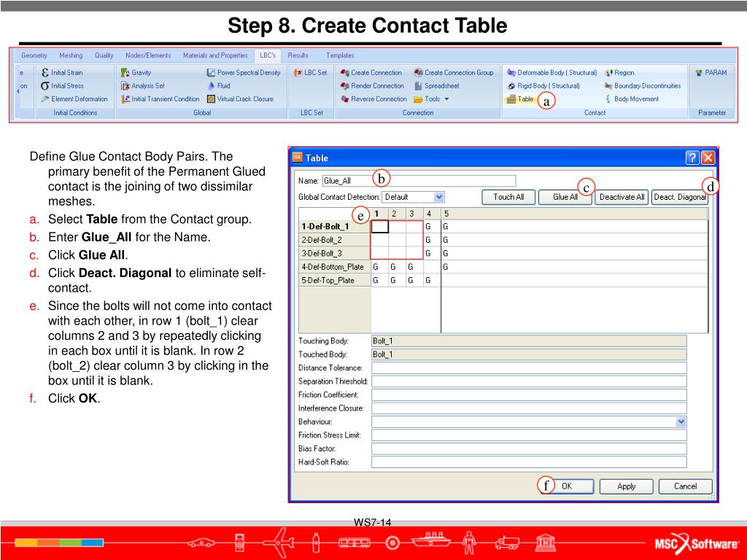
Task: Click cell row 2-Def-Bolt_2 column 3
Action: pos(414,240)
